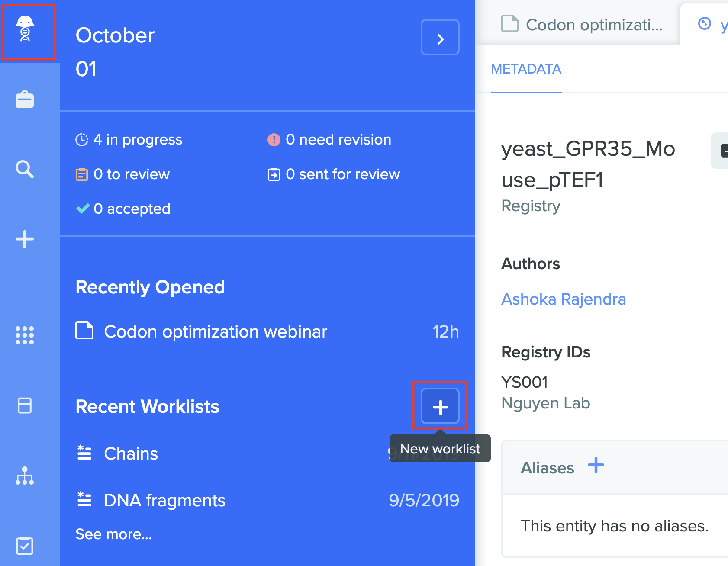Click the Create plus icon in sidebar
The height and width of the screenshot is (566, 728).
pos(25,239)
